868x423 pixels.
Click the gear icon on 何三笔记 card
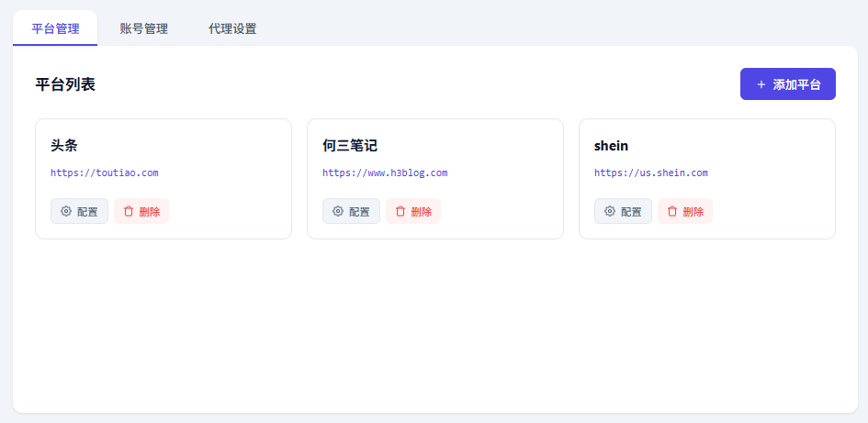pyautogui.click(x=338, y=211)
